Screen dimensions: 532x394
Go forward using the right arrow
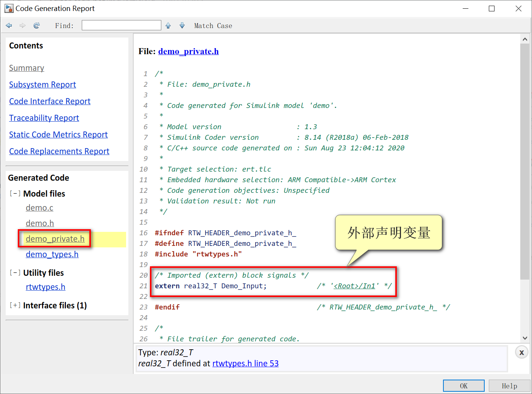pos(23,25)
